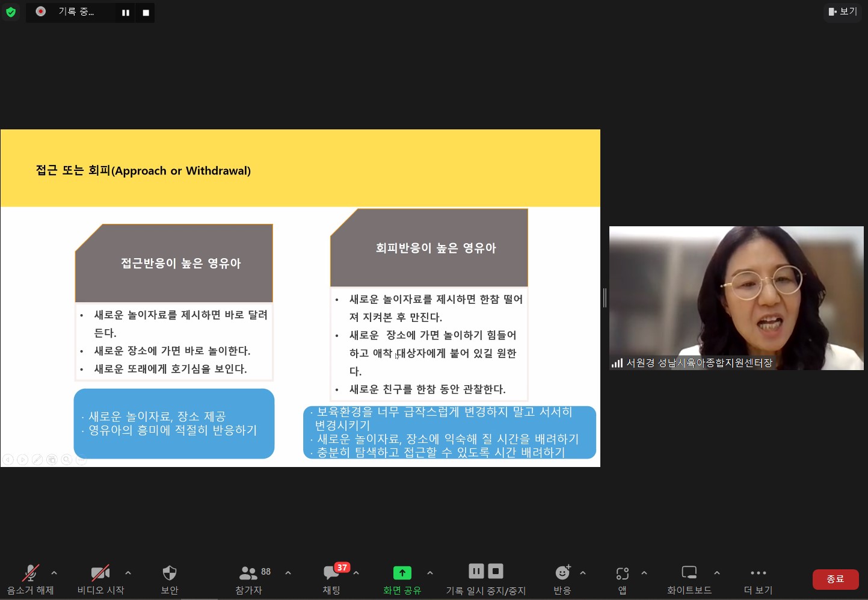The width and height of the screenshot is (868, 600).
Task: Click text 새로운 또래에게 호기심을 보인다
Action: click(x=171, y=369)
